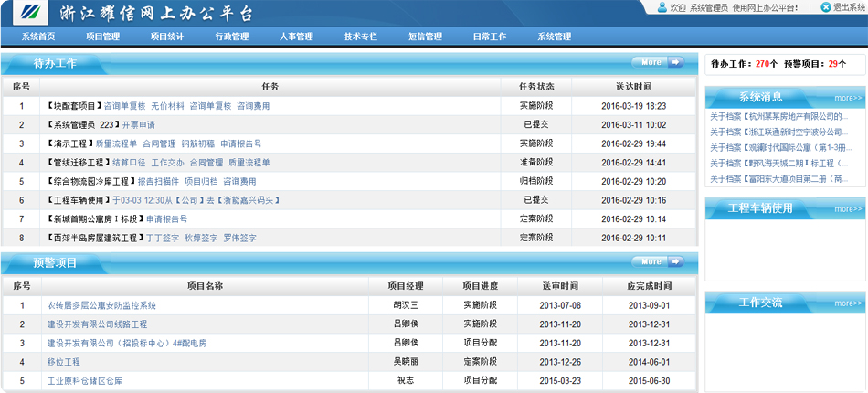Open the 项目管理 menu
Viewport: 868px width, 393px height.
[102, 37]
